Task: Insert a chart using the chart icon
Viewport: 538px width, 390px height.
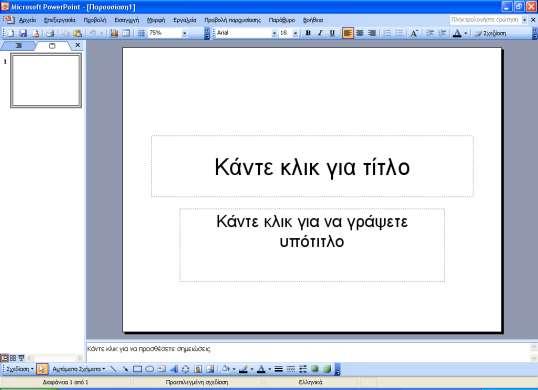Action: click(x=114, y=33)
